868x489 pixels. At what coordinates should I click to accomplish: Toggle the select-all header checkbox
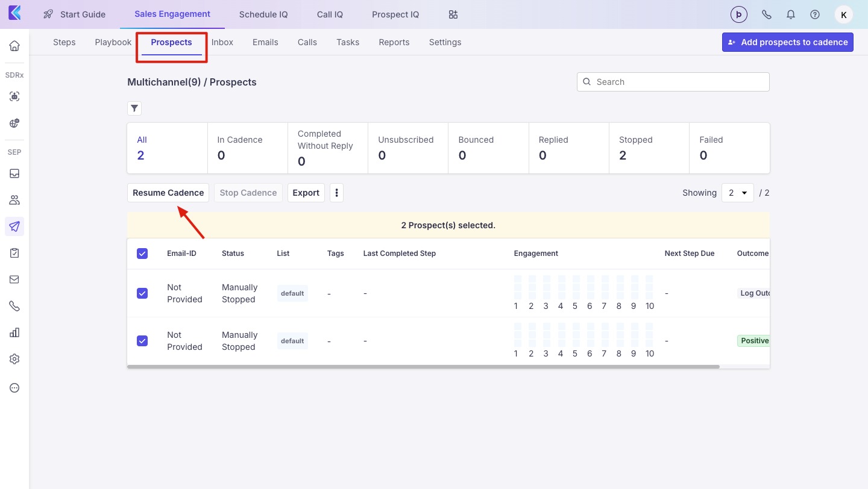tap(142, 254)
